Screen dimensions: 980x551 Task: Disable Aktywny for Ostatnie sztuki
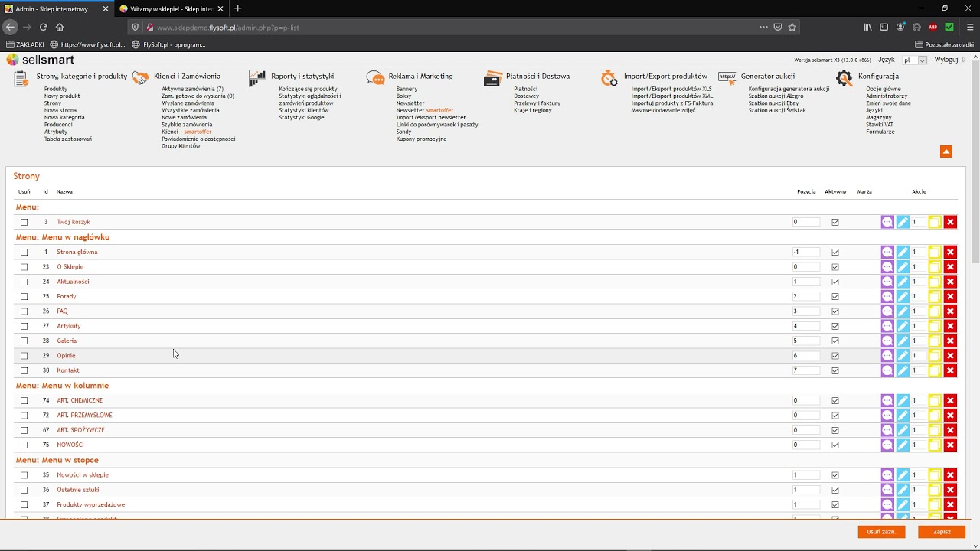tap(835, 490)
